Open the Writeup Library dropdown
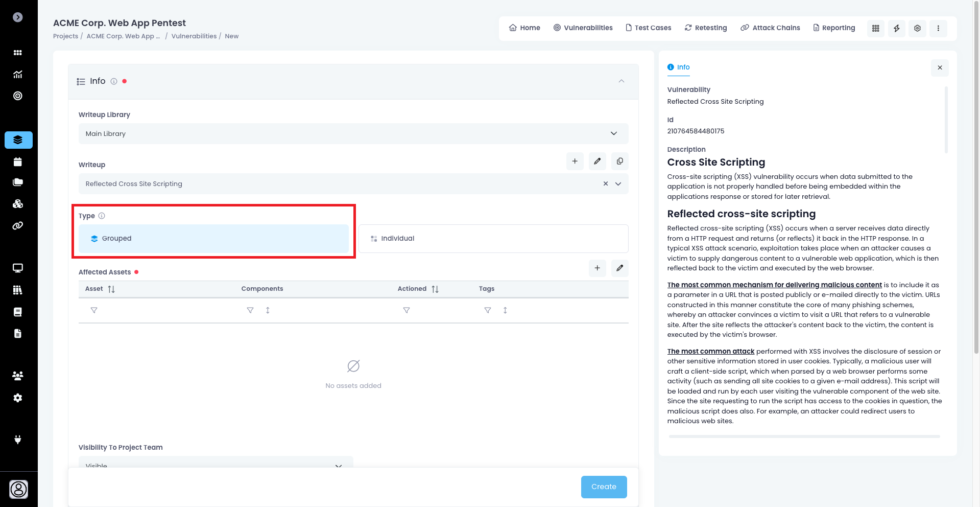The height and width of the screenshot is (507, 980). click(353, 134)
